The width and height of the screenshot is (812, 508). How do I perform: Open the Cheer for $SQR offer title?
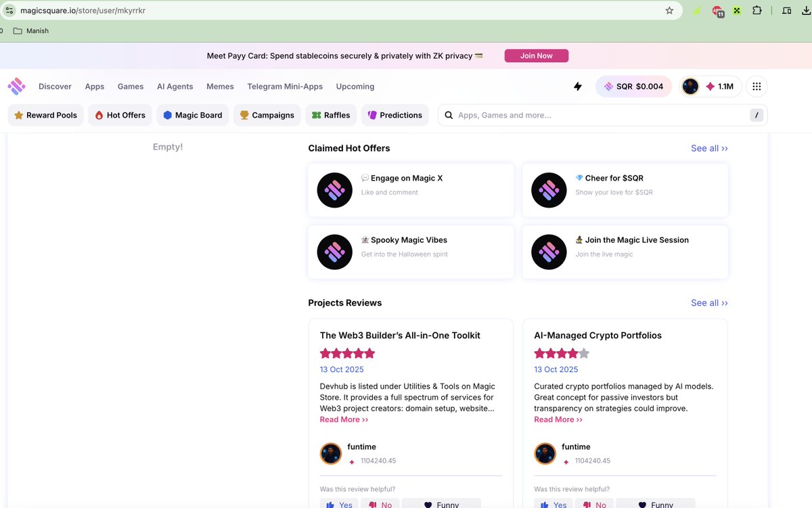(x=614, y=179)
